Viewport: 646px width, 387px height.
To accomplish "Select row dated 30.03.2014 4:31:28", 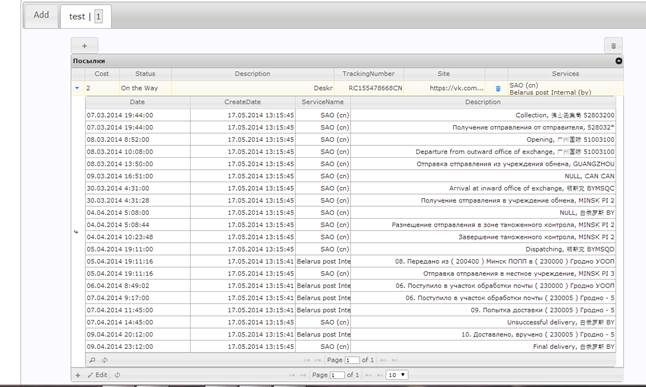I will tap(350, 201).
